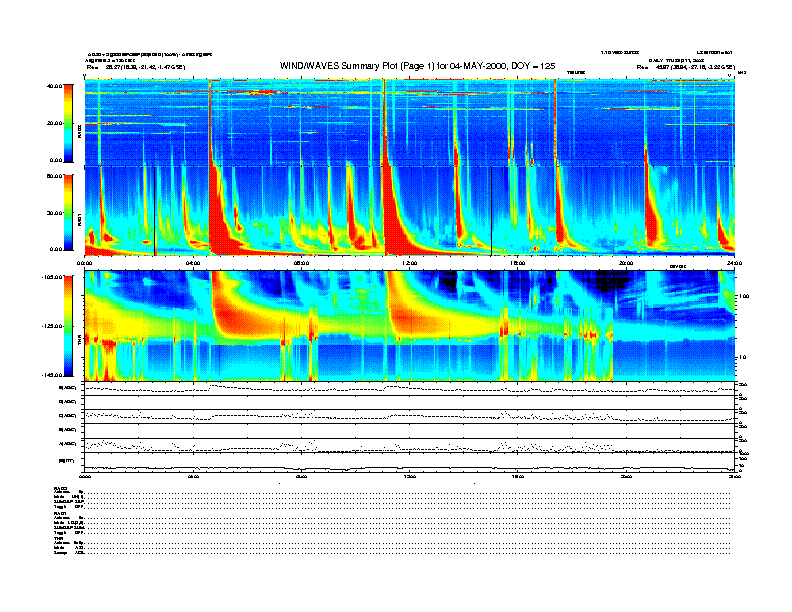Select the 30.00 label on RAD1 scale
The width and height of the screenshot is (792, 612).
54,213
